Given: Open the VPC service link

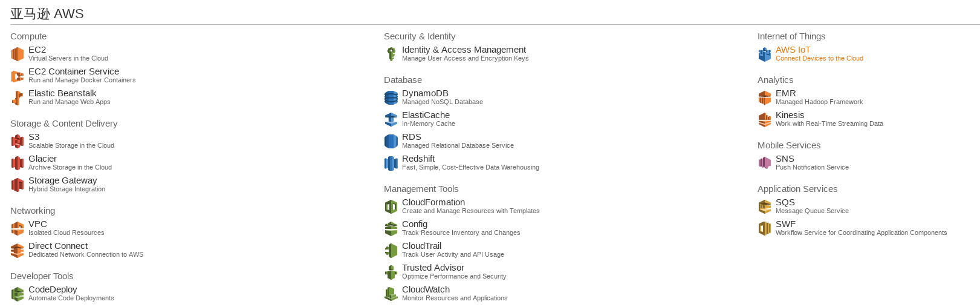Looking at the screenshot, I should tap(37, 224).
